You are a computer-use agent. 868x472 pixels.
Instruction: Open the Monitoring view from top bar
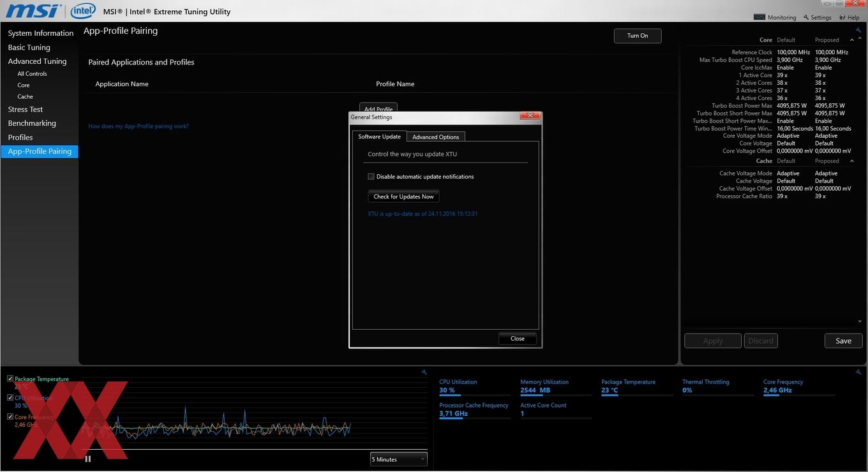[775, 17]
